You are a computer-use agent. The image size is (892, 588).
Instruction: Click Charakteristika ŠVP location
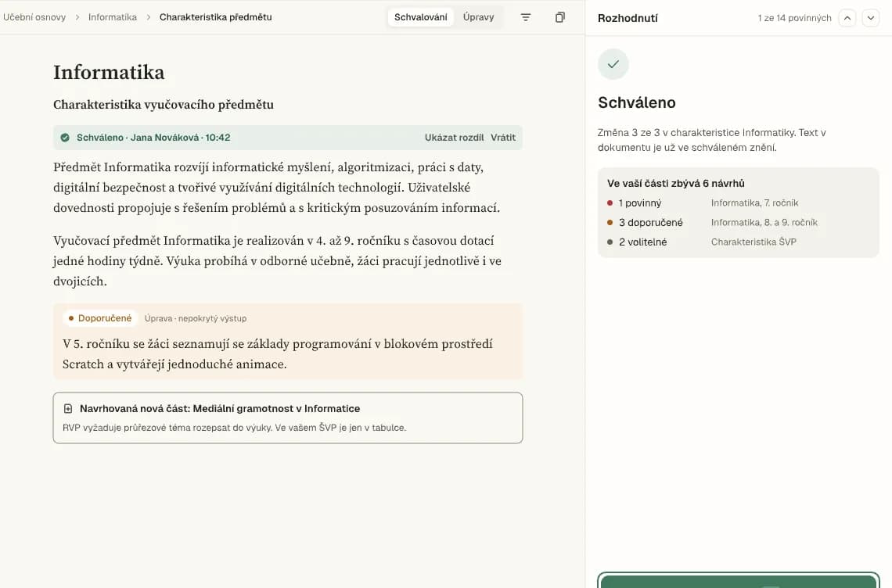[754, 242]
